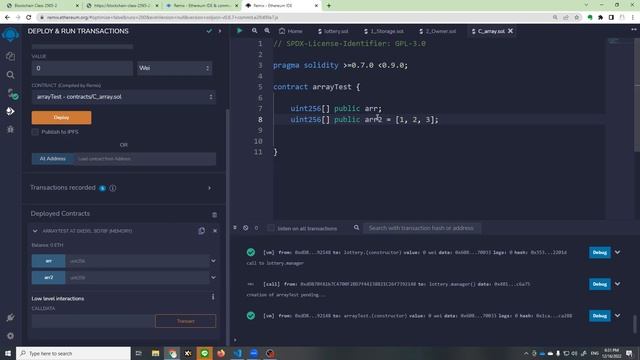The width and height of the screenshot is (640, 360).
Task: Open a new browser tab
Action: click(x=329, y=6)
